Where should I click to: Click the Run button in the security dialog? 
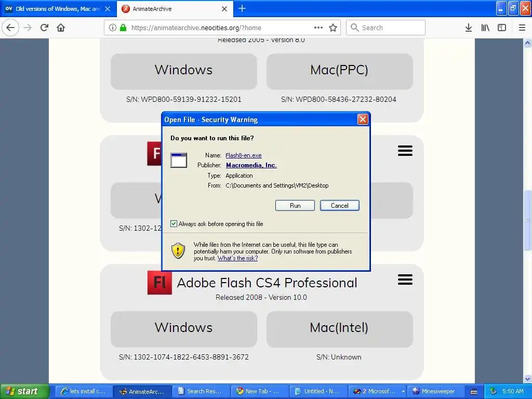295,206
